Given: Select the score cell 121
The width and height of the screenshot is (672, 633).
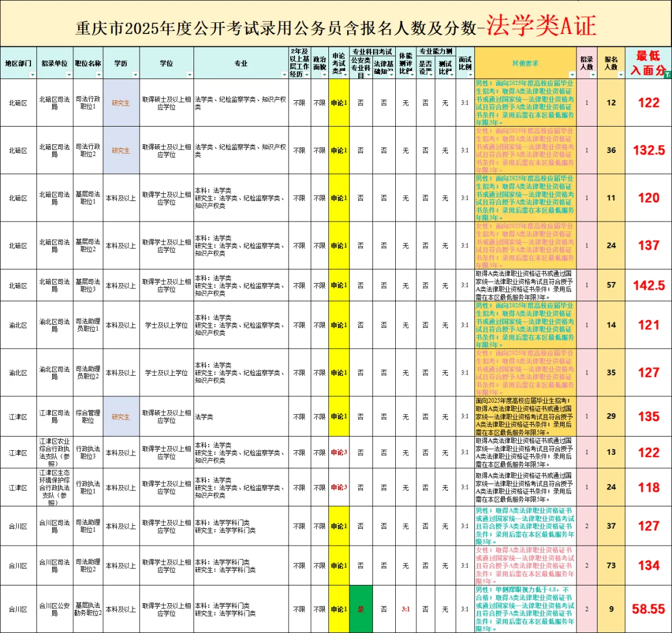Looking at the screenshot, I should click(649, 325).
